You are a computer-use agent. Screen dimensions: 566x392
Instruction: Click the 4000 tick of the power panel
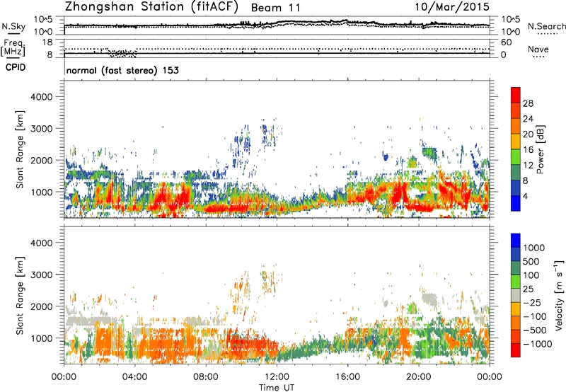[41, 97]
